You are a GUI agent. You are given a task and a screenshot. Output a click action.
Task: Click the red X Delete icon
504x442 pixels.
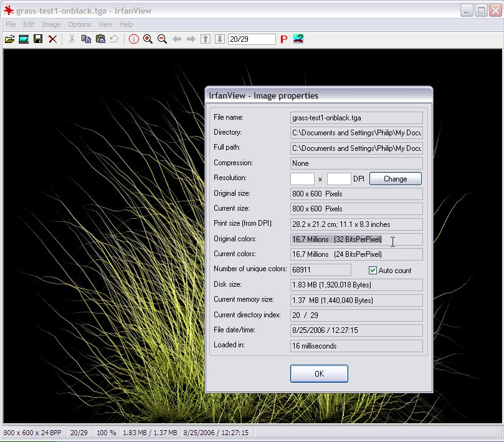[52, 39]
